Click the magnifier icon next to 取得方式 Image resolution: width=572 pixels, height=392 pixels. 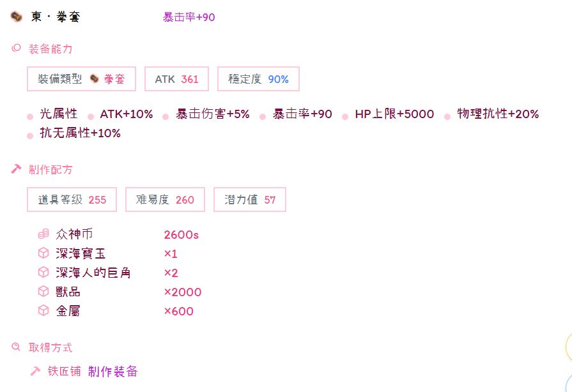(17, 347)
